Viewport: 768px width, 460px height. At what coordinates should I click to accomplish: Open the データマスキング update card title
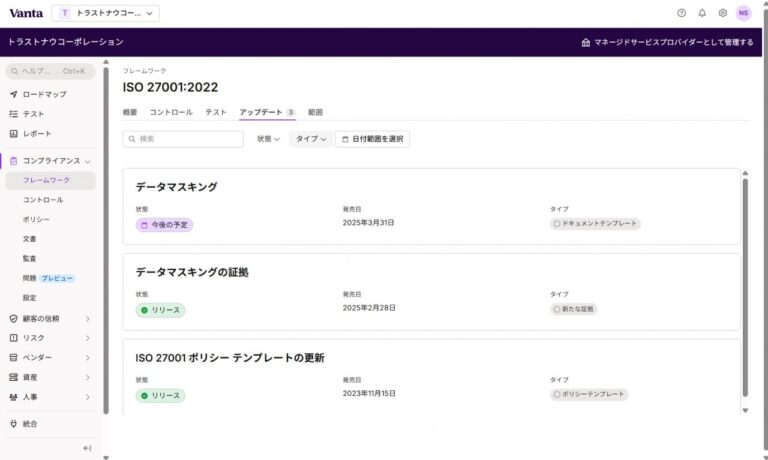(176, 187)
